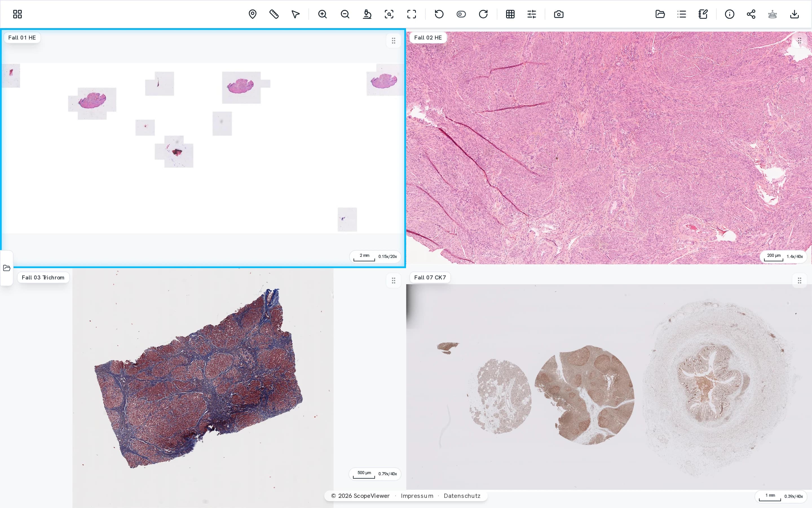Open the folder icon in top toolbar

tap(660, 14)
